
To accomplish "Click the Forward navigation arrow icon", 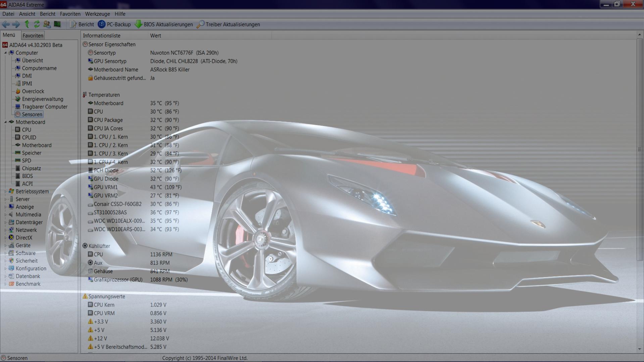I will click(16, 24).
